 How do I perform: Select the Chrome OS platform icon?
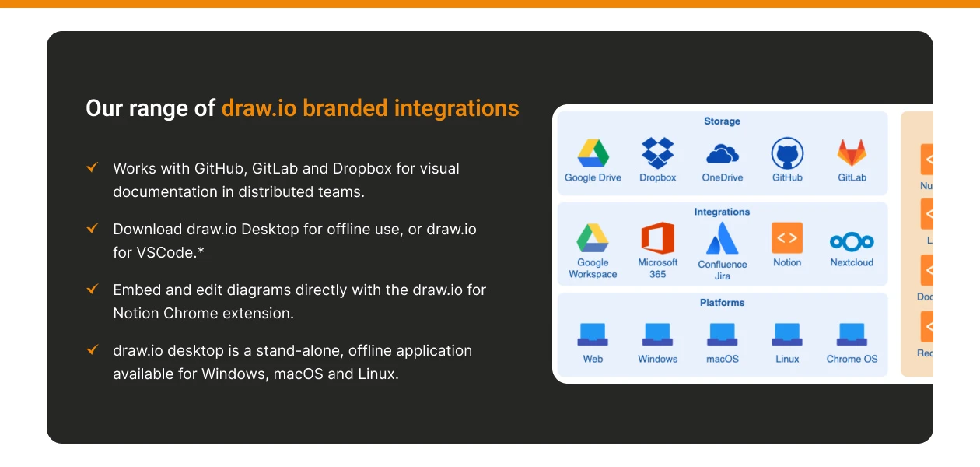point(852,335)
